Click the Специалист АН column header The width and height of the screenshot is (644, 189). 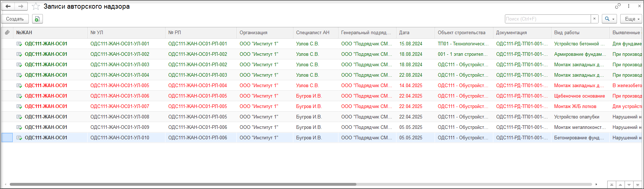312,33
